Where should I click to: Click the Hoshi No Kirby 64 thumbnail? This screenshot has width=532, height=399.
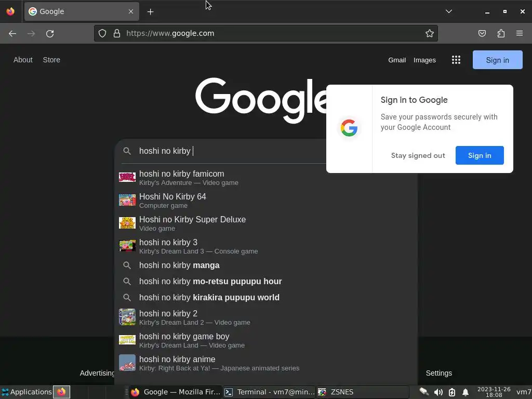point(127,200)
